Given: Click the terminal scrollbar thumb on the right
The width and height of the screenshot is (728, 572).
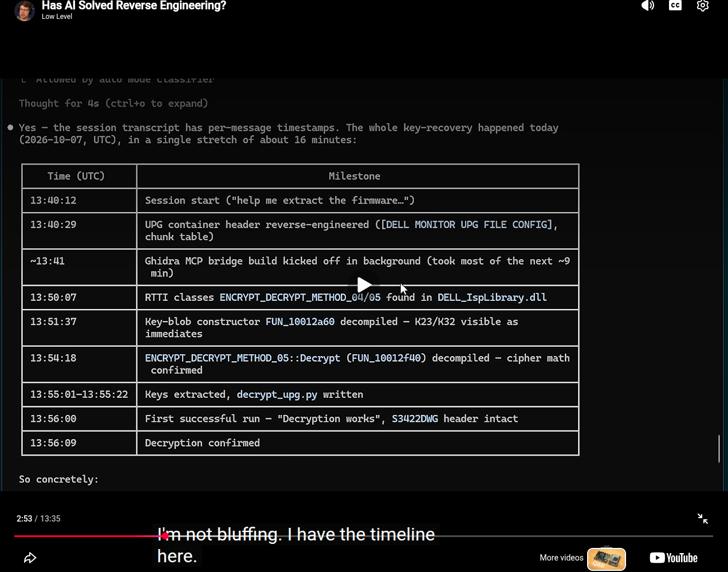Looking at the screenshot, I should (x=719, y=449).
